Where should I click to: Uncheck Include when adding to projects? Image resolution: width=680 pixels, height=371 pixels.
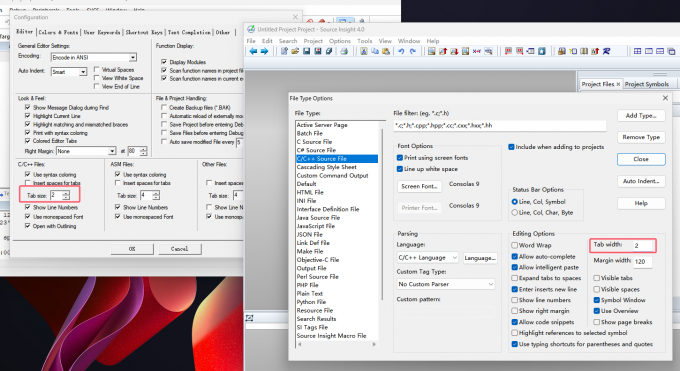point(511,147)
